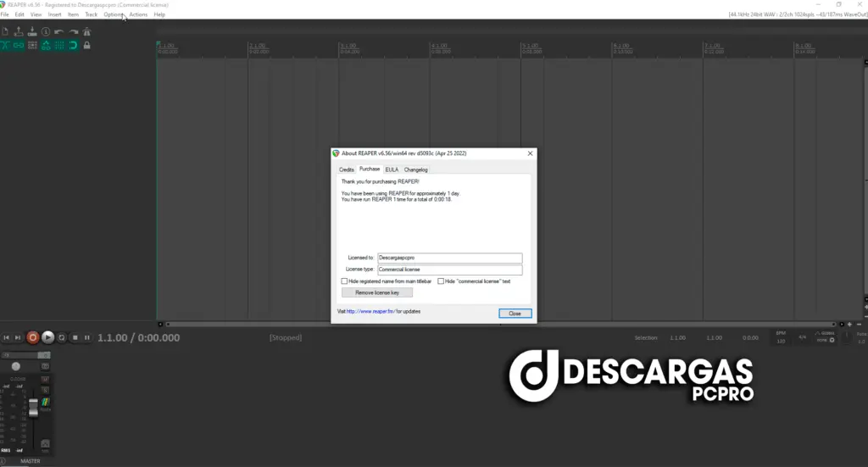
Task: Click Master mono/stereo toggle icon
Action: tap(46, 366)
